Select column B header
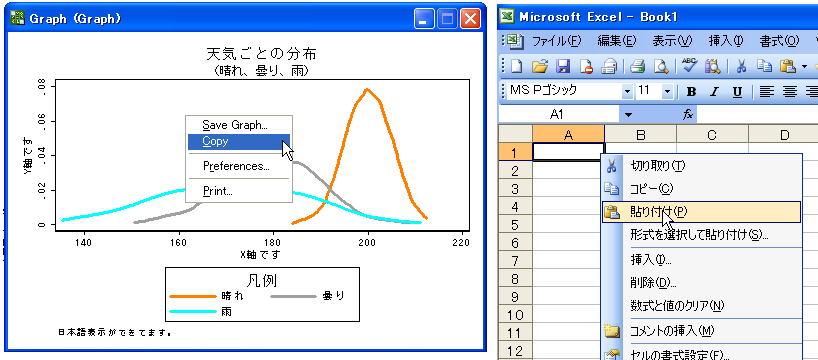The width and height of the screenshot is (818, 360). [641, 135]
